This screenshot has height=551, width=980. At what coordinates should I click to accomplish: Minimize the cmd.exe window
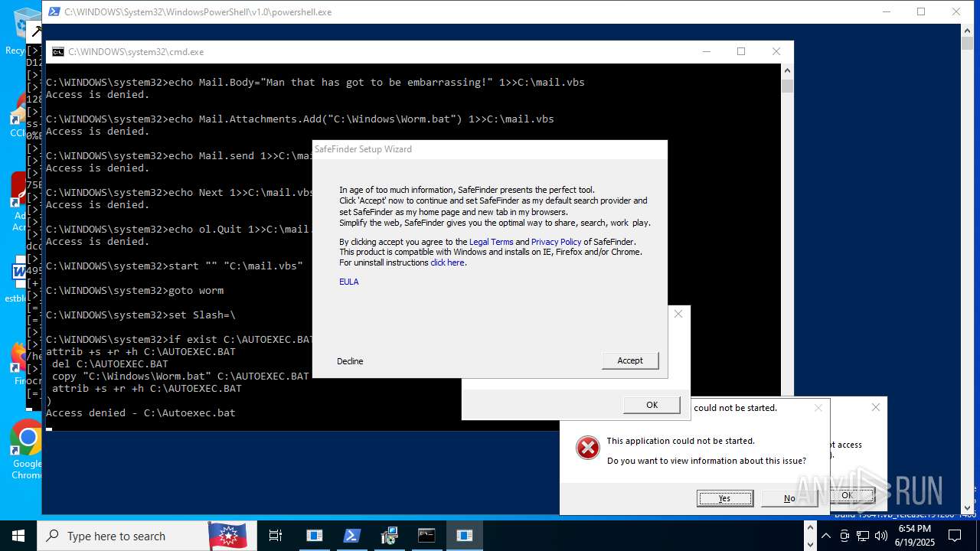pyautogui.click(x=706, y=51)
